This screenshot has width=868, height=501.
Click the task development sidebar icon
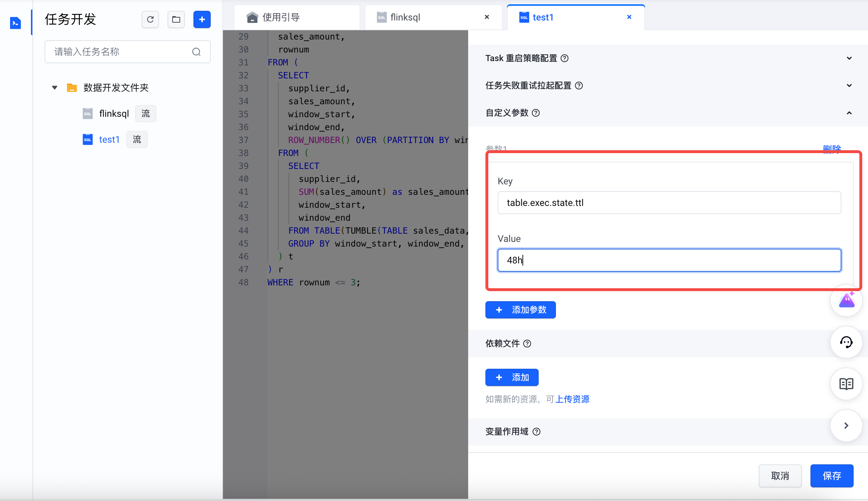tap(15, 23)
